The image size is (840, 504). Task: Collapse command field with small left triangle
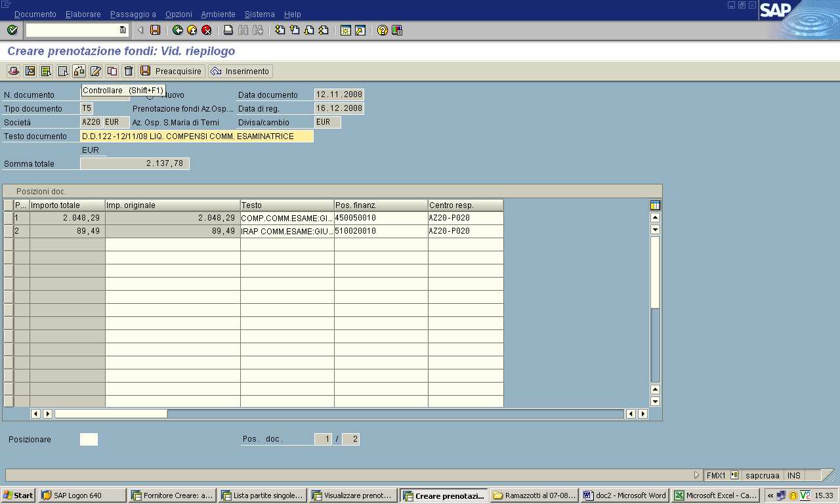click(140, 30)
